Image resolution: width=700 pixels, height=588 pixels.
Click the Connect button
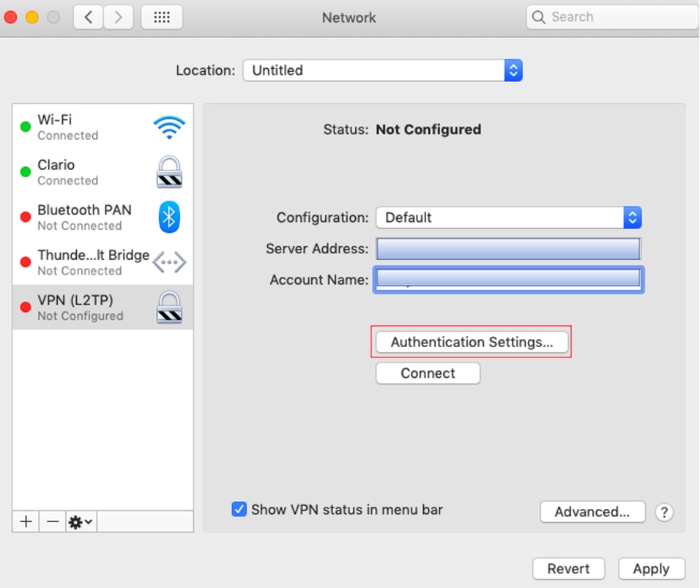pos(428,373)
